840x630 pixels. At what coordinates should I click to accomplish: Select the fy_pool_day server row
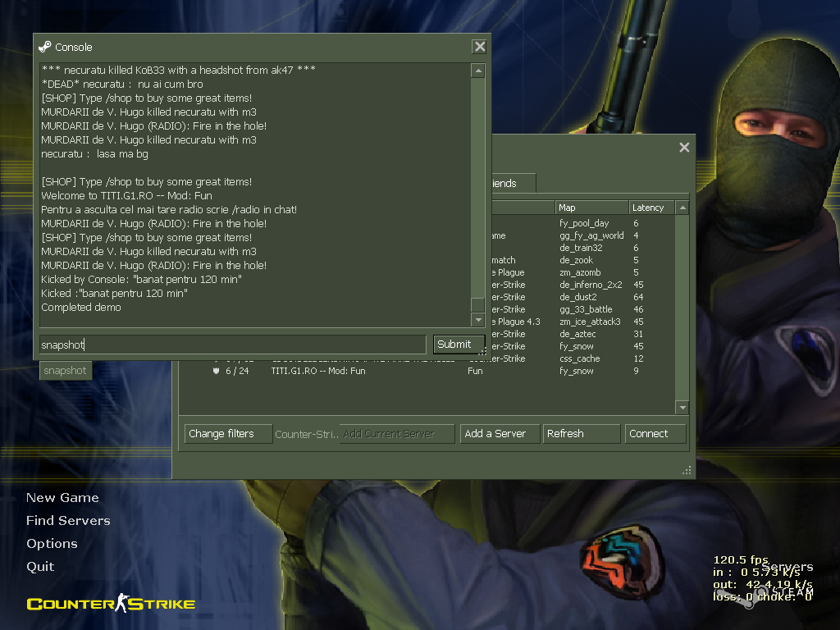pos(583,223)
